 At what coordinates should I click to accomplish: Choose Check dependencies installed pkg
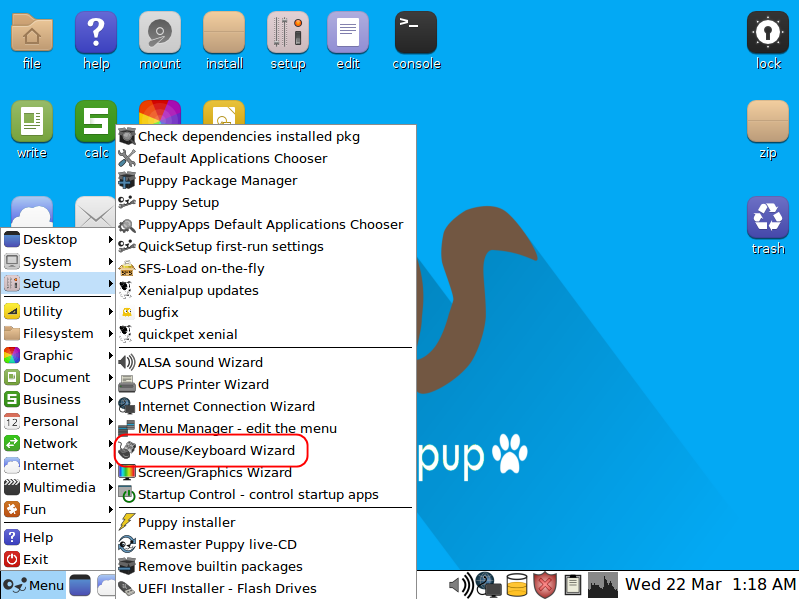click(x=266, y=137)
